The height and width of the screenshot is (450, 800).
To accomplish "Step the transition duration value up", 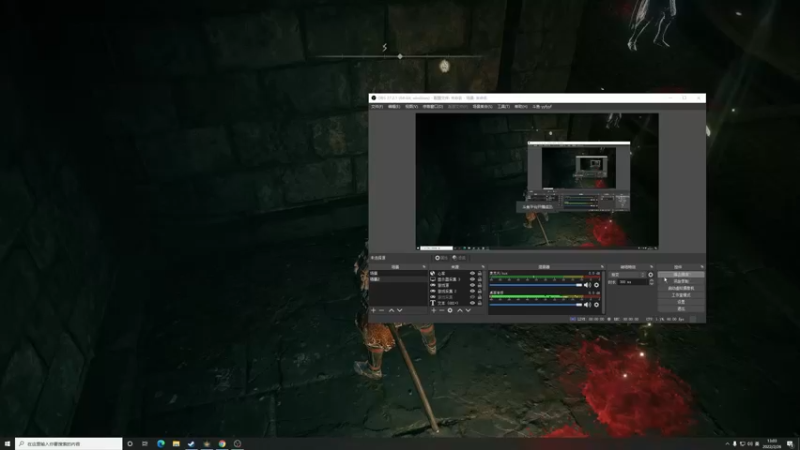I will pyautogui.click(x=652, y=280).
